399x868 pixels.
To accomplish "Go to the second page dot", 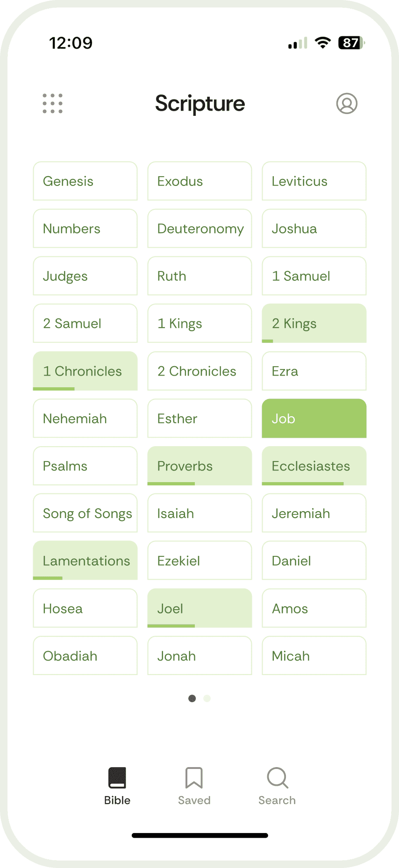I will point(207,698).
